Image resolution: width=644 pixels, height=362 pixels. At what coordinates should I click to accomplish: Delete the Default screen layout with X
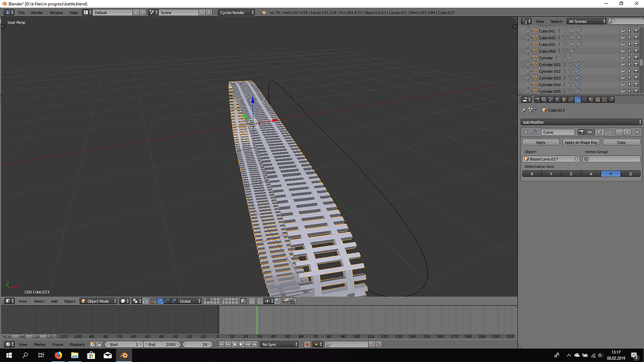click(x=143, y=13)
